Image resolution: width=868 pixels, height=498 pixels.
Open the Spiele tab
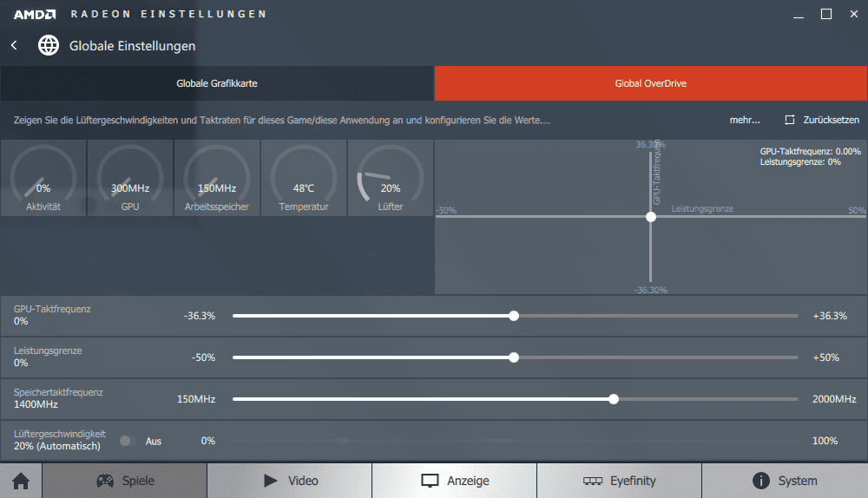(x=124, y=481)
